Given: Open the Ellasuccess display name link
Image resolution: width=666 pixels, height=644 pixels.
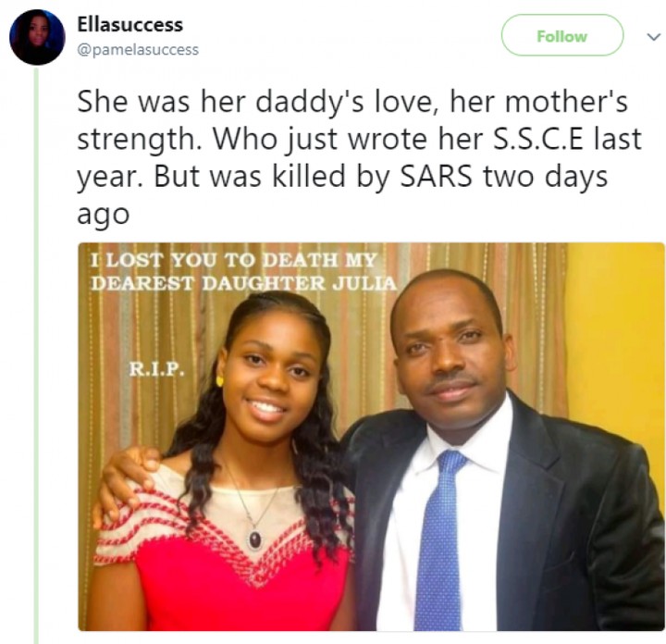Looking at the screenshot, I should (x=129, y=25).
